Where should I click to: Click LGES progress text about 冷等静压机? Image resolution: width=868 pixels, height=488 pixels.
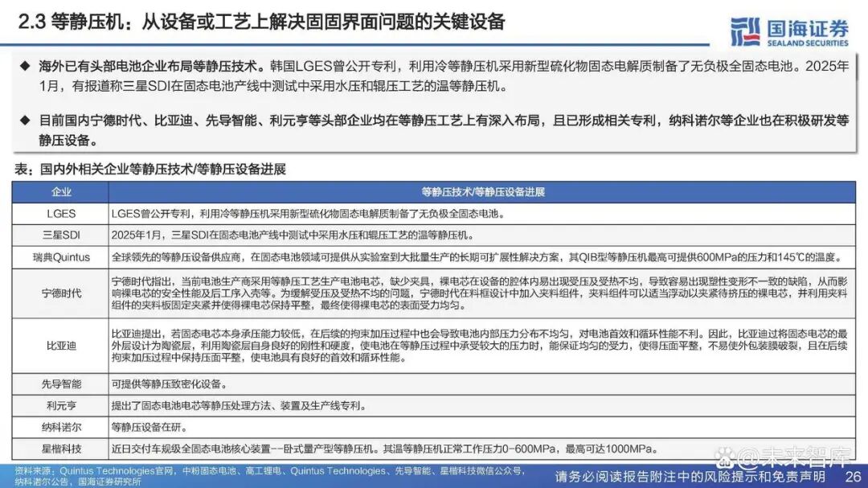(x=308, y=213)
